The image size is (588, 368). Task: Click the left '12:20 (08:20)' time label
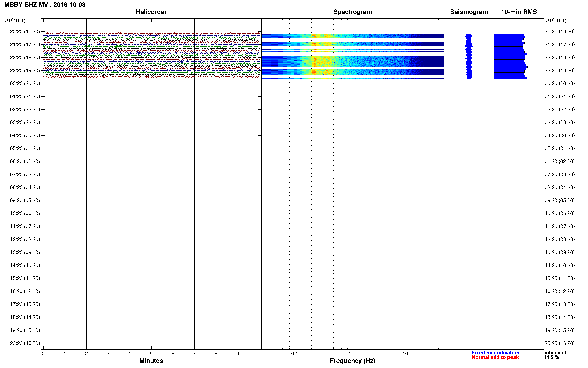25,239
